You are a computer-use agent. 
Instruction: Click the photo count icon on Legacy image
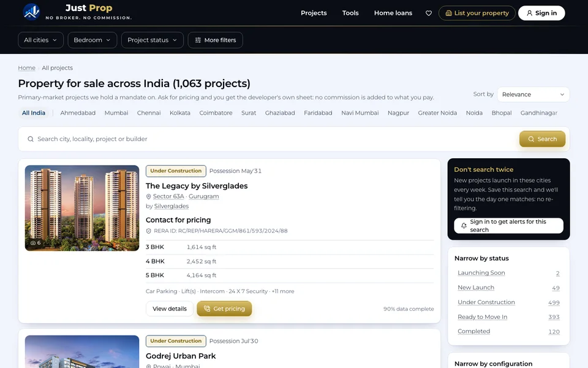(33, 243)
